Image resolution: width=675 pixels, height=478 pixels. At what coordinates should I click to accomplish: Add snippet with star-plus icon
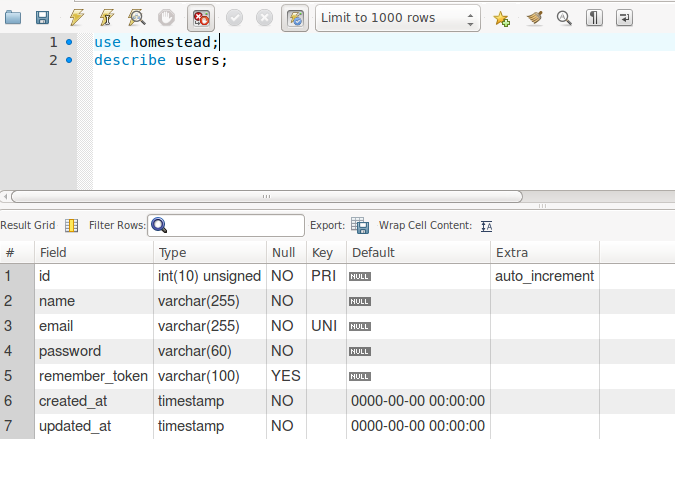tap(502, 18)
